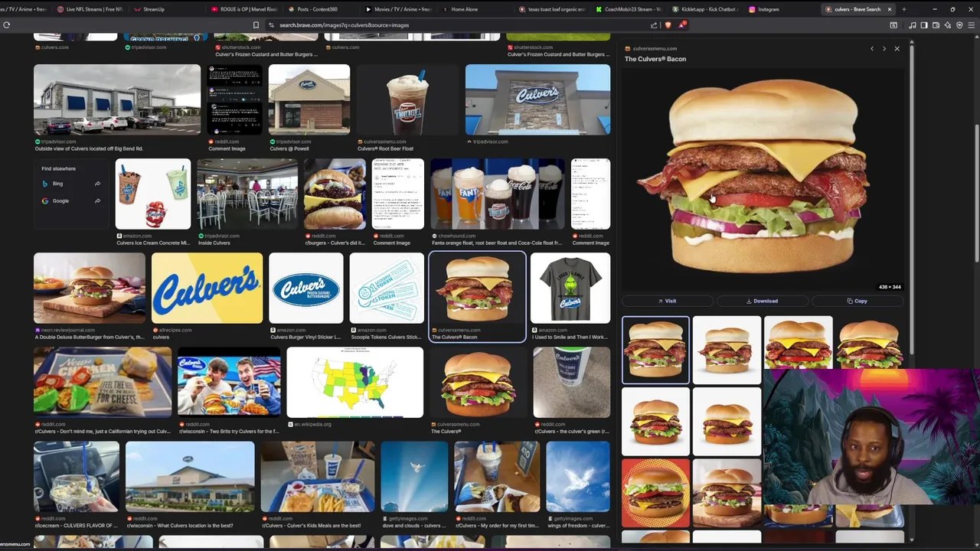Open the dove and clouds gettyimages image
Image resolution: width=980 pixels, height=551 pixels.
point(414,477)
